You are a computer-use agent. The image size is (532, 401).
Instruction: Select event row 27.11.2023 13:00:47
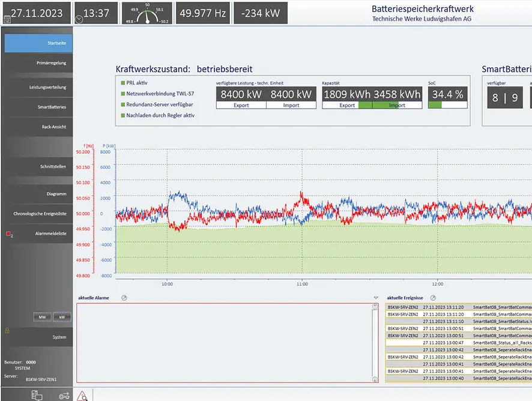point(459,343)
